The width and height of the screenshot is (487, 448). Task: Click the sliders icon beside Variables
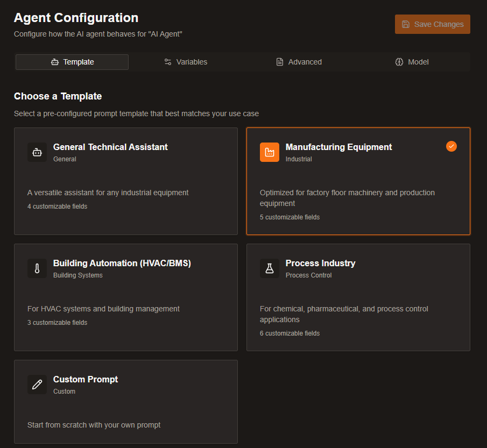pos(168,62)
